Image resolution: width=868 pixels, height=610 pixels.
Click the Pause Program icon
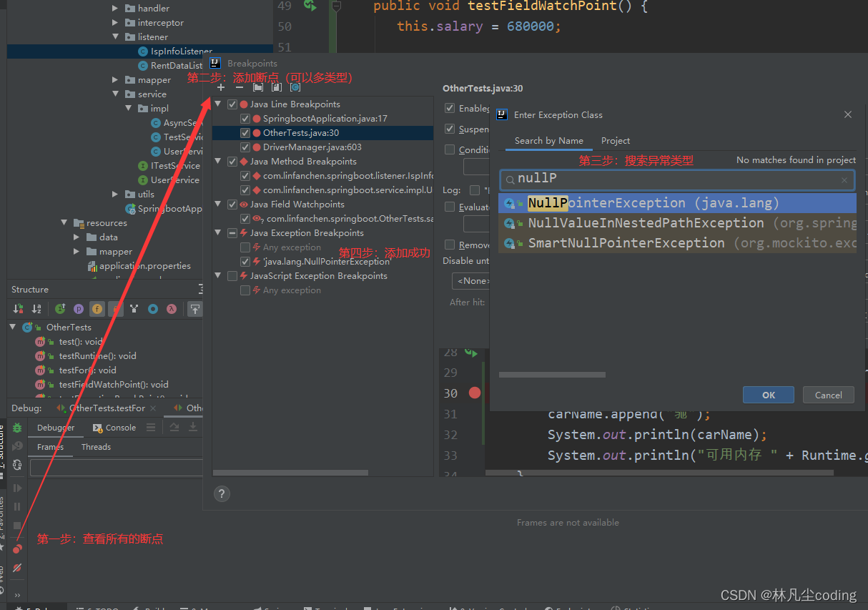coord(18,506)
